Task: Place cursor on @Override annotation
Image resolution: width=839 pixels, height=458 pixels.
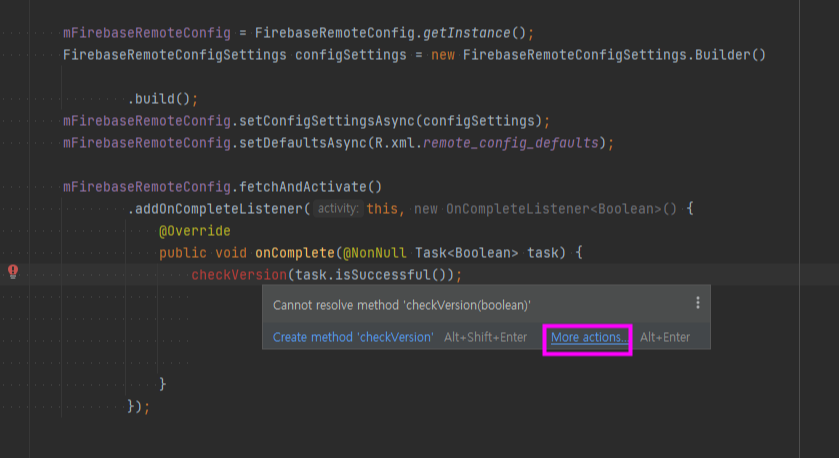Action: pyautogui.click(x=195, y=231)
